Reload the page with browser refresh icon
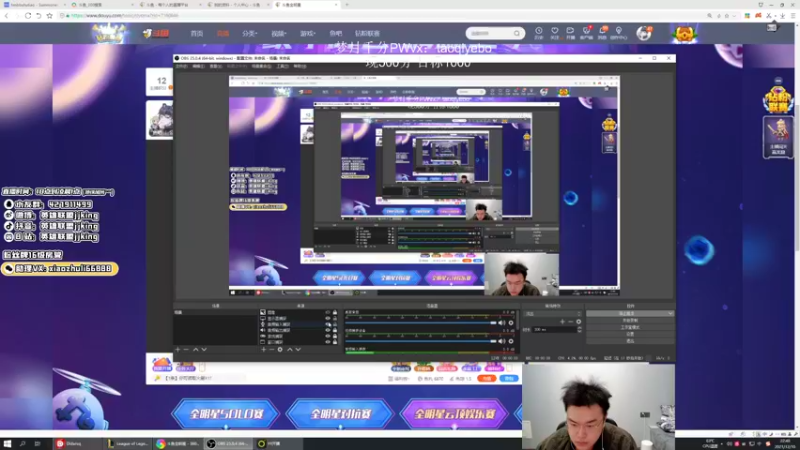 [28, 16]
